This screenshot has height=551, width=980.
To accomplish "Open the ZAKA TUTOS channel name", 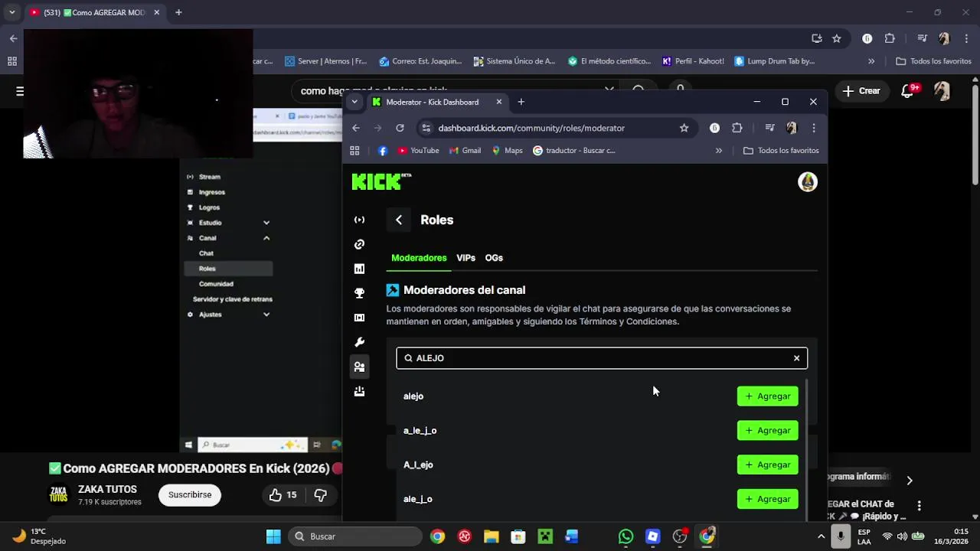I will [x=107, y=490].
